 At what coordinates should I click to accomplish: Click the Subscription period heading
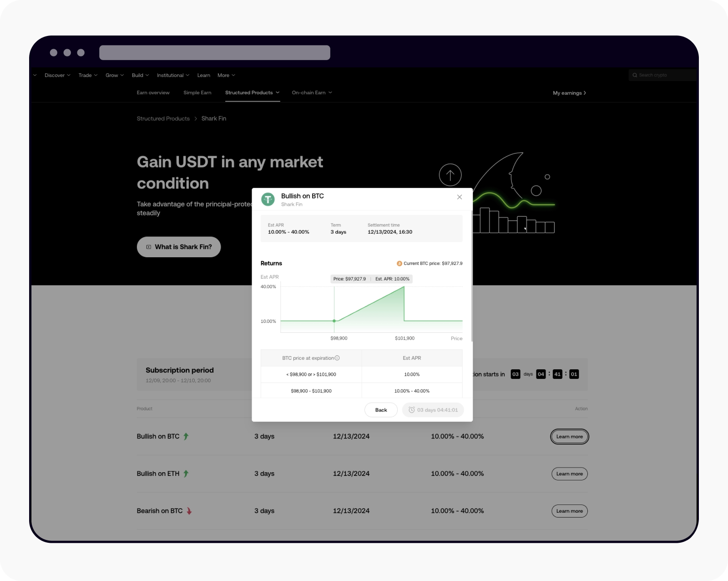(x=179, y=370)
